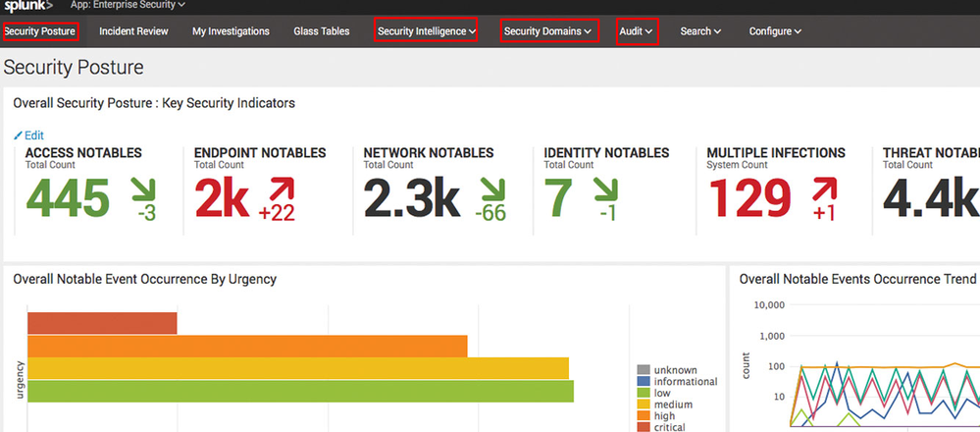Switch to the Incident Review tab

click(x=133, y=31)
